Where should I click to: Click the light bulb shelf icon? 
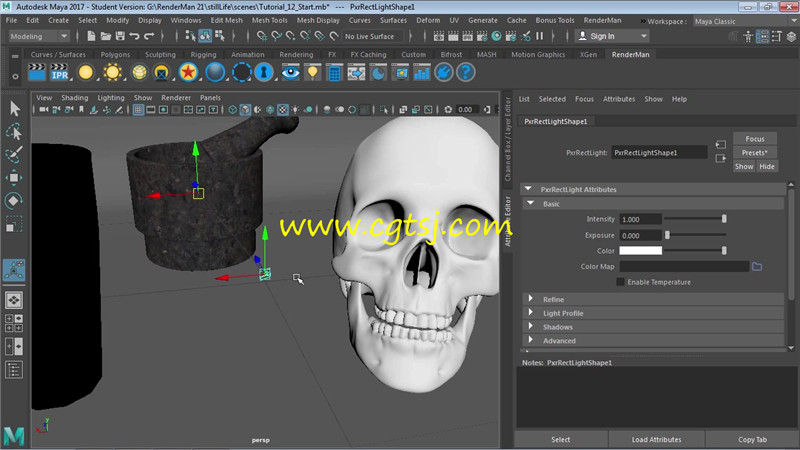tap(312, 72)
